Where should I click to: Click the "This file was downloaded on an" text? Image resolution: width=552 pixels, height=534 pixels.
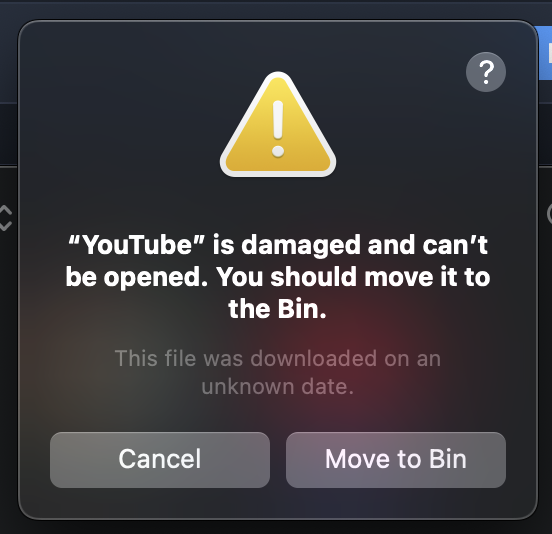coord(278,358)
